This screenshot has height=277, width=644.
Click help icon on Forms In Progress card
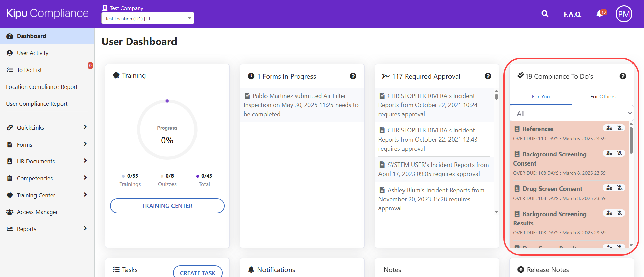(353, 76)
